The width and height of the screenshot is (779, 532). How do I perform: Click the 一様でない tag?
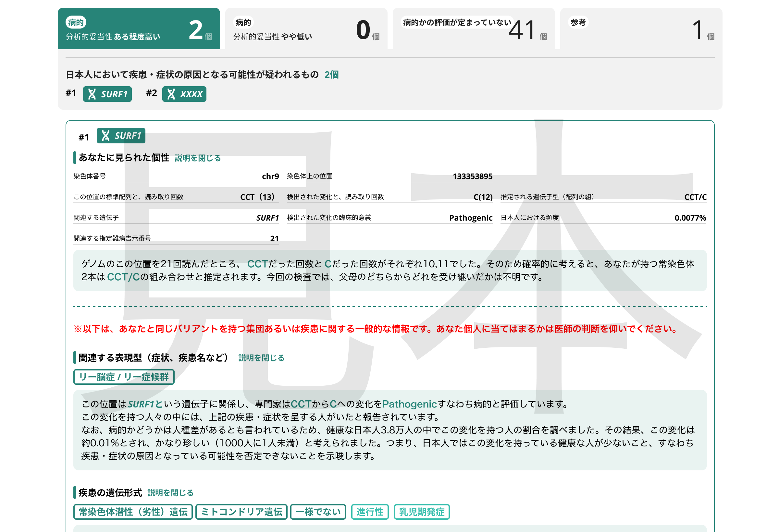click(317, 512)
